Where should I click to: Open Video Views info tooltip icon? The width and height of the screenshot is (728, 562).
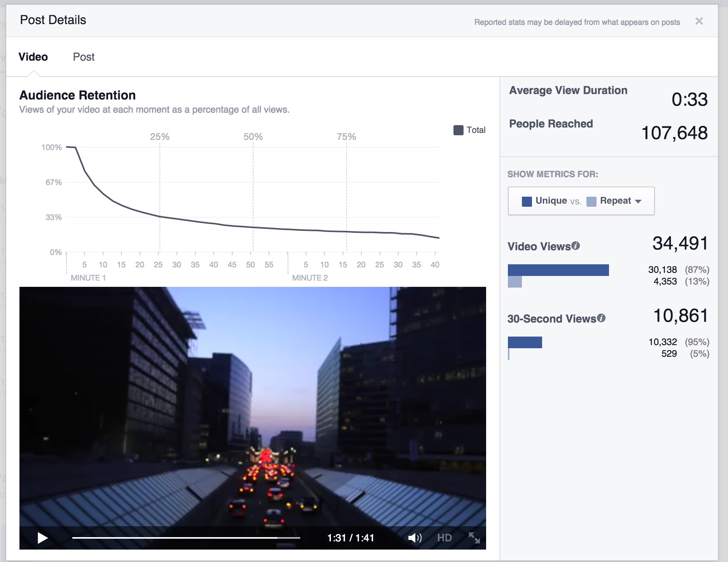pos(576,246)
